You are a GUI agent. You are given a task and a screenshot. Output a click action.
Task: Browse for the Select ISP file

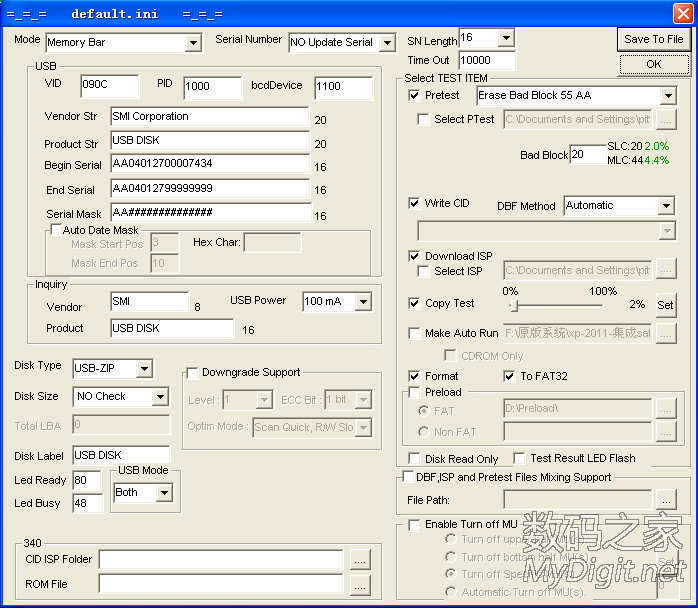point(666,270)
